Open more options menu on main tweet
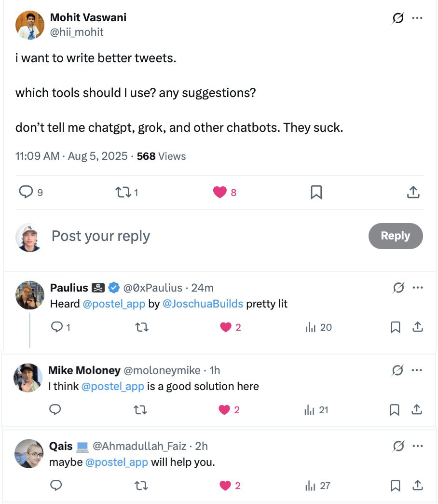438x504 pixels. coord(417,18)
